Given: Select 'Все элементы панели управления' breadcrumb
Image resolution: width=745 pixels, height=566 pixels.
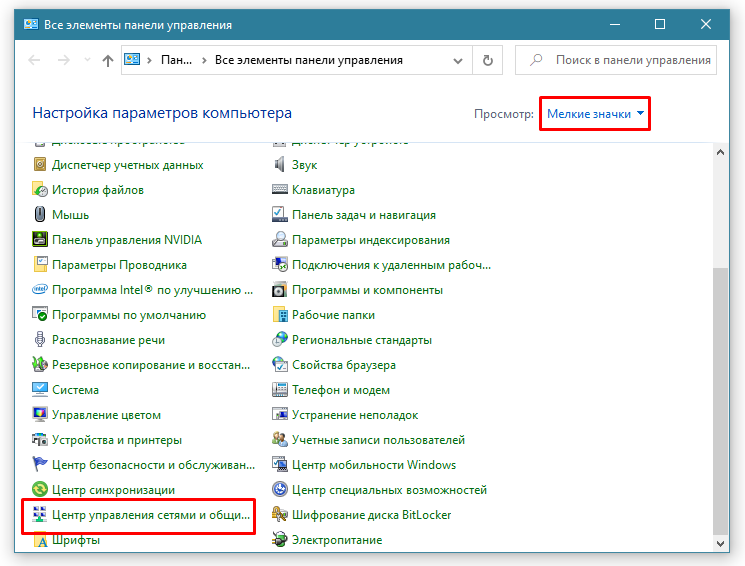Looking at the screenshot, I should pos(308,60).
